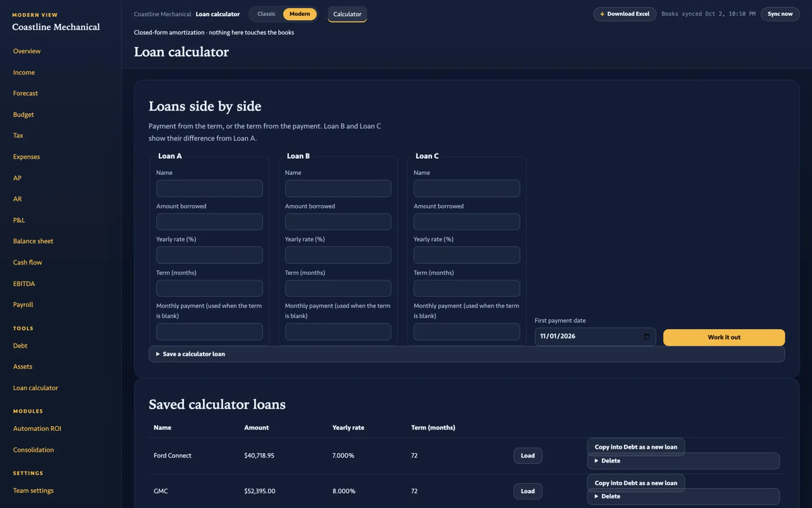Image resolution: width=812 pixels, height=508 pixels.
Task: Click the Sync now button
Action: [x=780, y=14]
